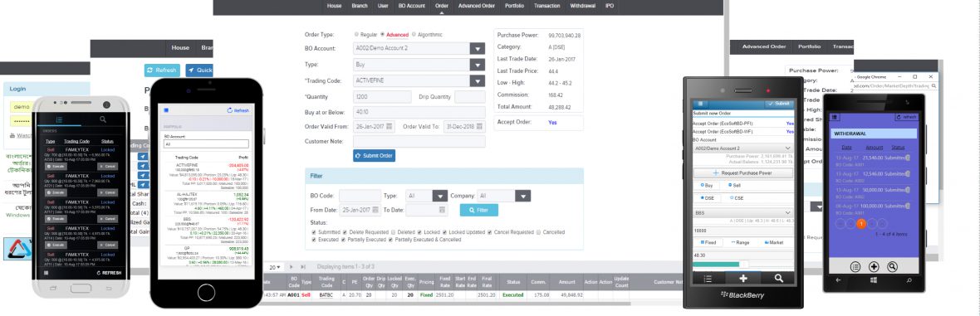Image resolution: width=980 pixels, height=316 pixels.
Task: Go to next page in orders grid
Action: point(291,267)
